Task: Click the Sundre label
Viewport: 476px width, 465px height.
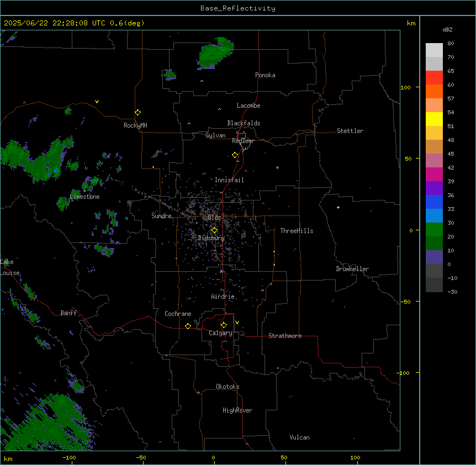Action: click(x=161, y=216)
